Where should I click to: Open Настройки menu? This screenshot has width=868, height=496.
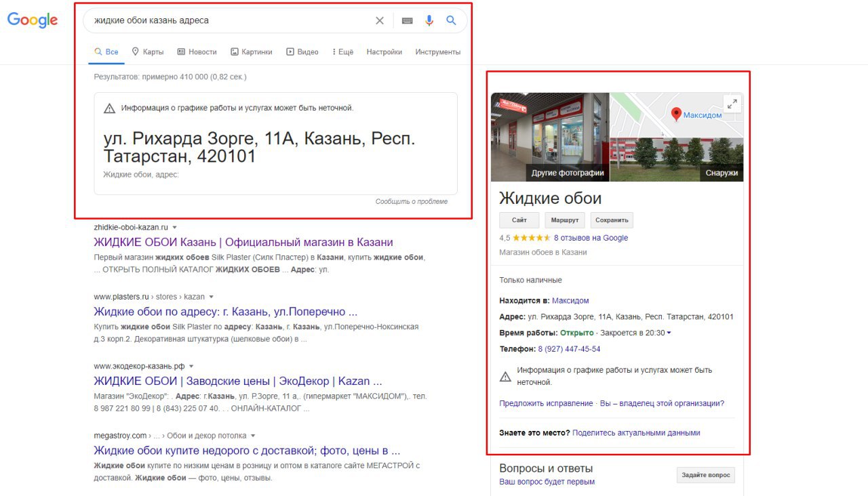384,51
